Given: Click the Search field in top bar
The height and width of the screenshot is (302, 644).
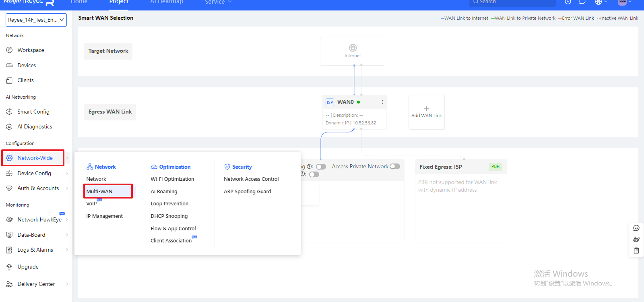Looking at the screenshot, I should coord(512,2).
